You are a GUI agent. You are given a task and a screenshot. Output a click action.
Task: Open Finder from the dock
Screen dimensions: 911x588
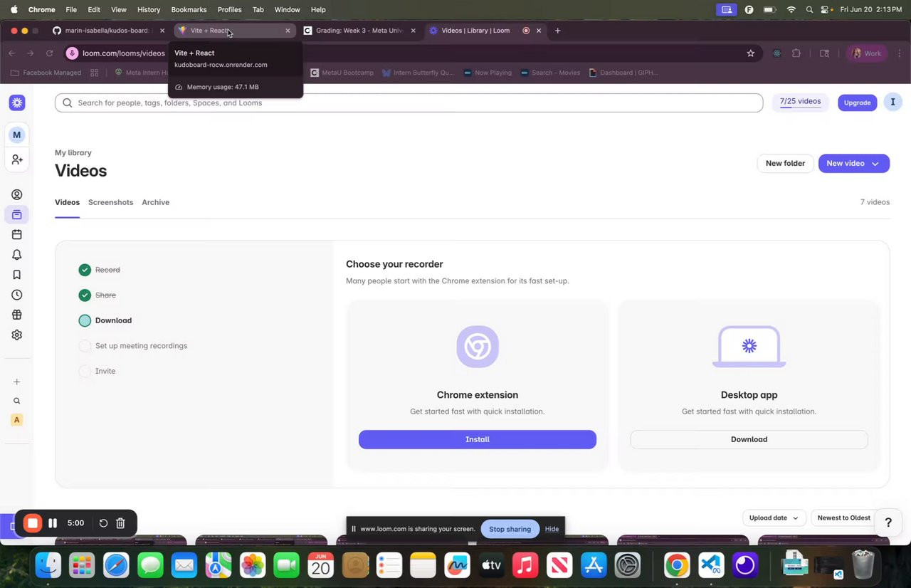point(48,566)
